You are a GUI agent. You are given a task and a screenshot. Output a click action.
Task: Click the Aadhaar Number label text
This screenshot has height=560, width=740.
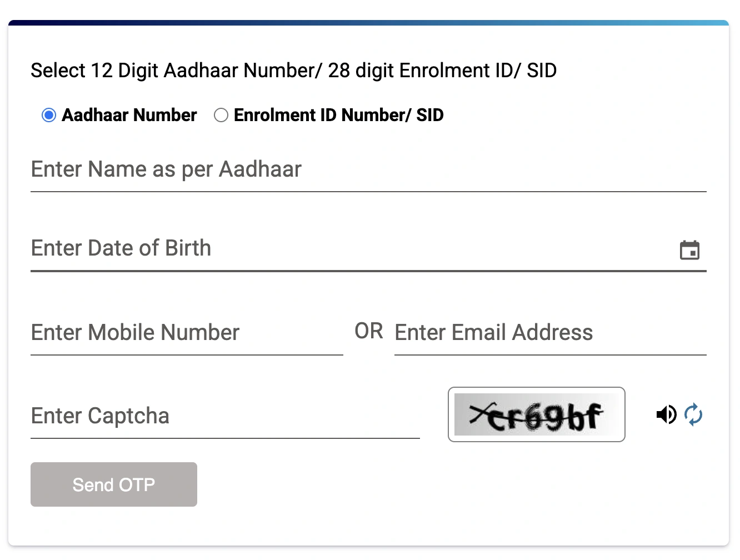tap(129, 115)
